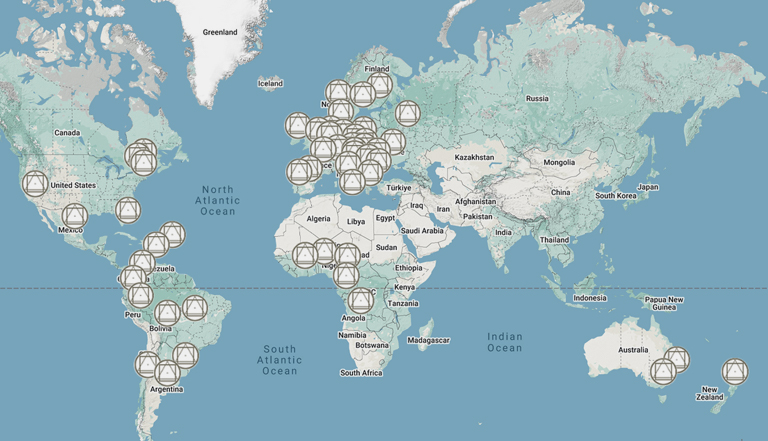
Task: Select the Iran label
Action: click(x=443, y=209)
